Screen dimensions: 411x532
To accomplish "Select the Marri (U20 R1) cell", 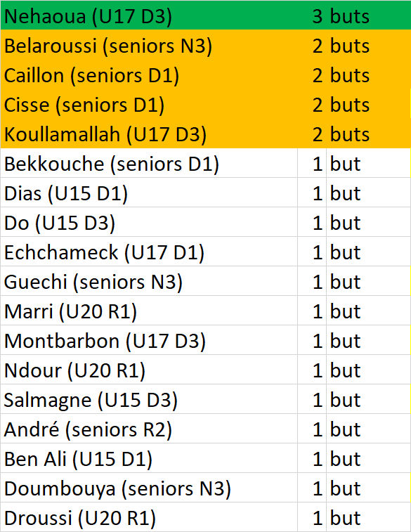I will pos(149,311).
